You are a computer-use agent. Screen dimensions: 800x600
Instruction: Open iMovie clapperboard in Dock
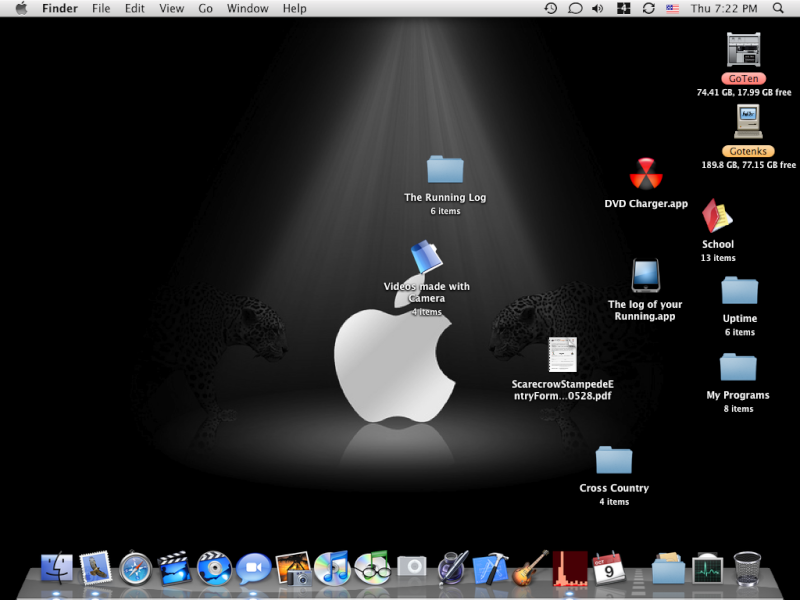coord(174,567)
